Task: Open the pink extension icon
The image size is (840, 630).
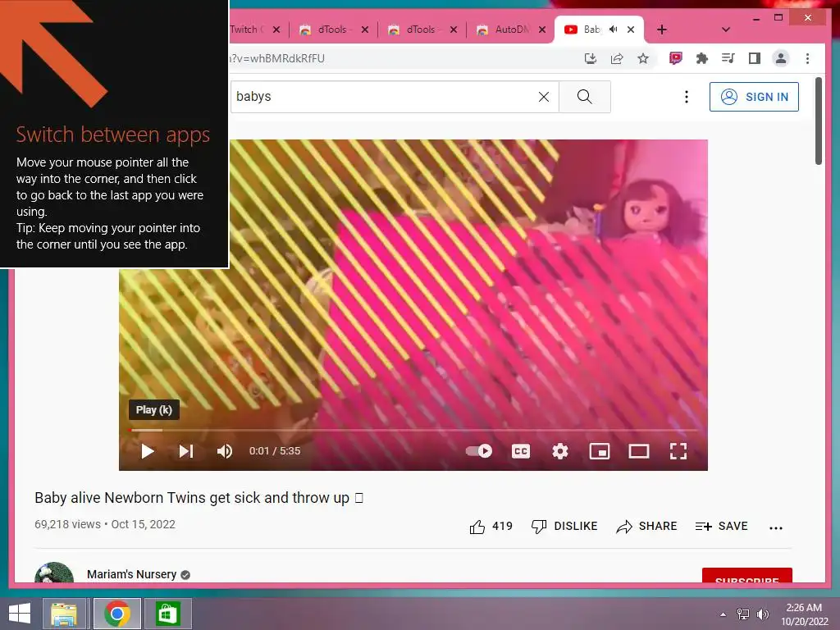Action: 676,58
